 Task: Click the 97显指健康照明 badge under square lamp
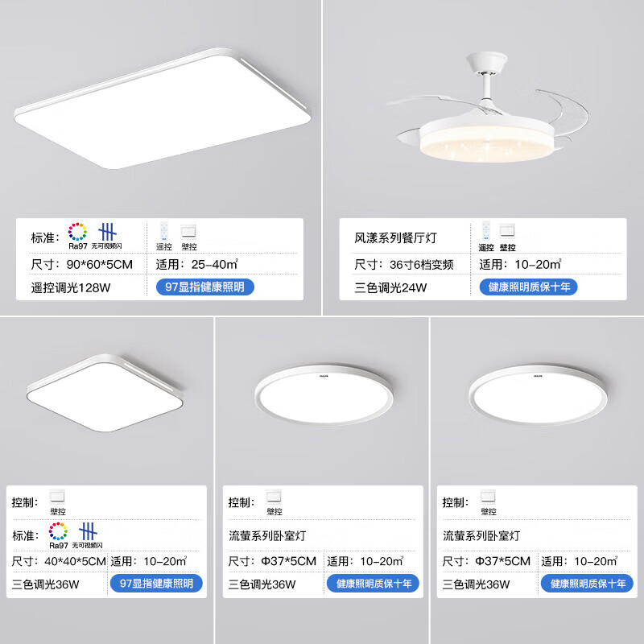click(156, 584)
